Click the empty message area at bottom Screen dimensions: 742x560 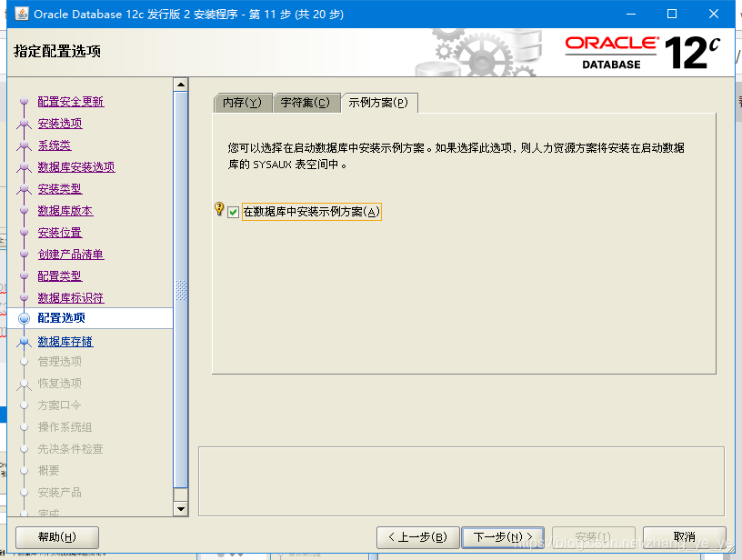[x=461, y=482]
